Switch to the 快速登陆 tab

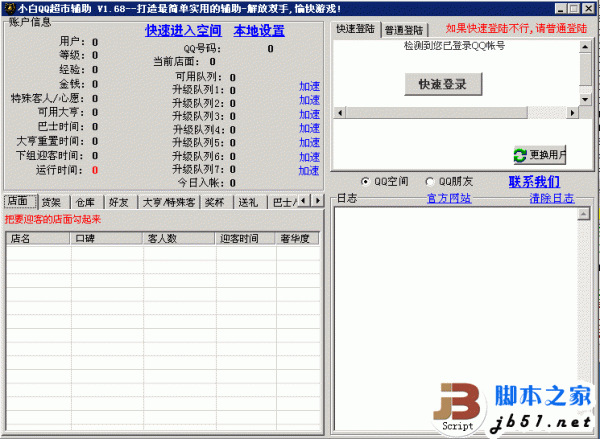pyautogui.click(x=355, y=29)
